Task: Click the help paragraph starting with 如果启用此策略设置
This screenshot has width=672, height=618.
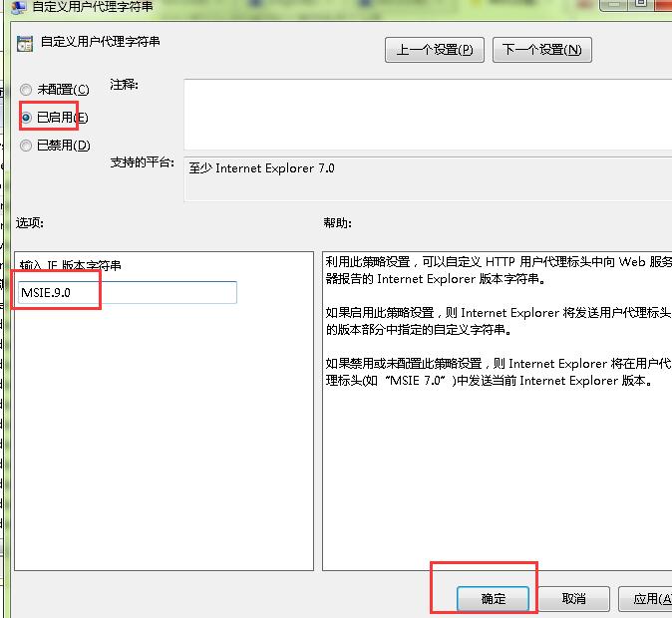Action: pyautogui.click(x=499, y=321)
